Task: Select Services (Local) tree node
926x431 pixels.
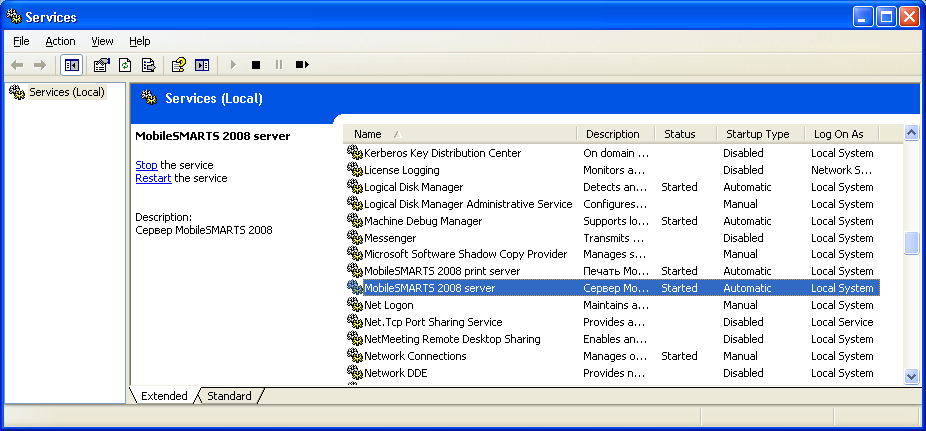Action: click(67, 92)
